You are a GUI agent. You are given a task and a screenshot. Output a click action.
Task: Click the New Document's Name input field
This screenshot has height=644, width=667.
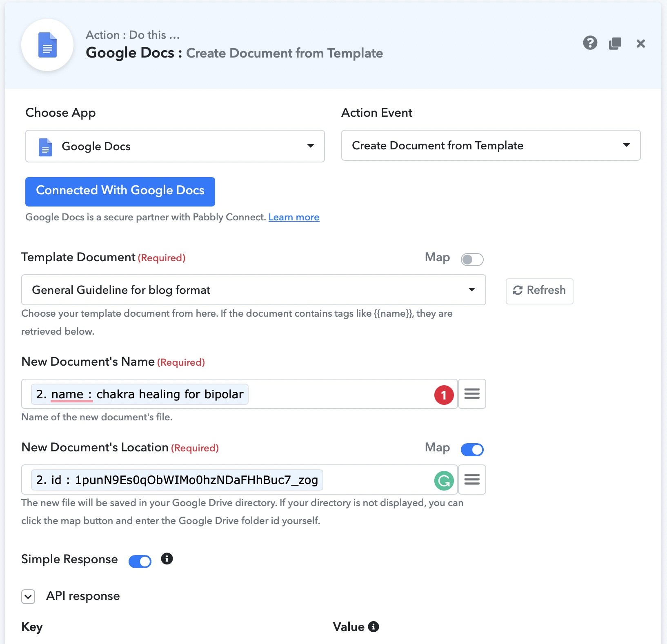coord(239,394)
